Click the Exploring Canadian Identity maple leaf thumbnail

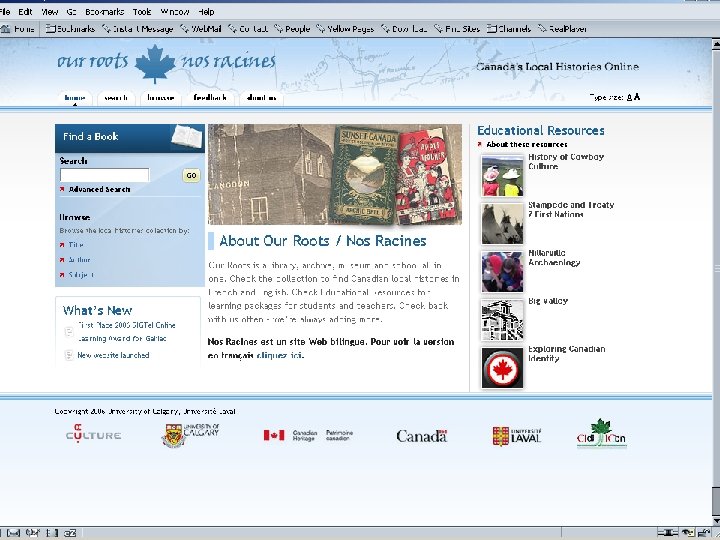point(502,368)
